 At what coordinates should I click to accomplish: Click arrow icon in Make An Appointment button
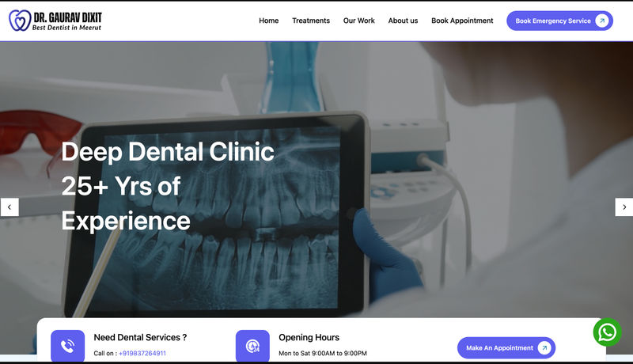click(544, 347)
